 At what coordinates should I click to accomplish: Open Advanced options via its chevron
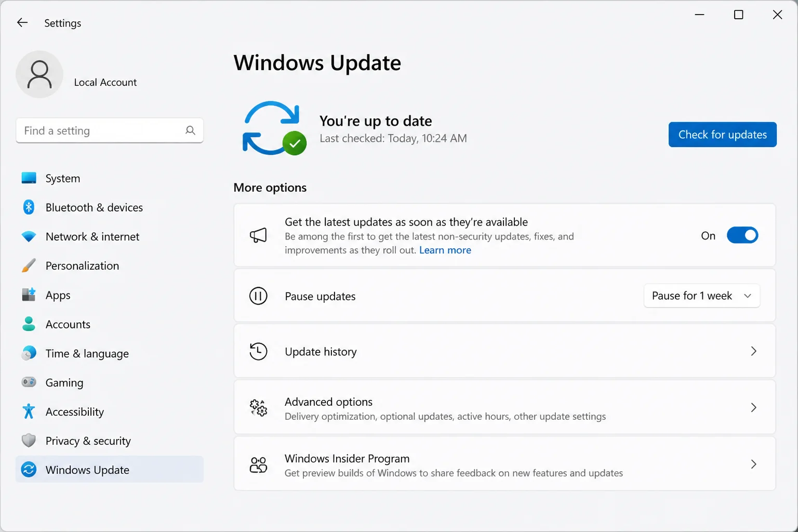[753, 407]
